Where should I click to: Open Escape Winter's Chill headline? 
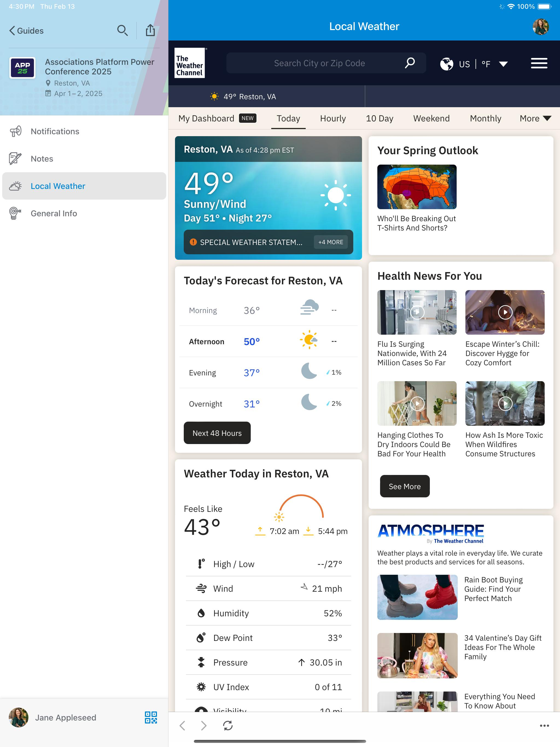pos(502,353)
